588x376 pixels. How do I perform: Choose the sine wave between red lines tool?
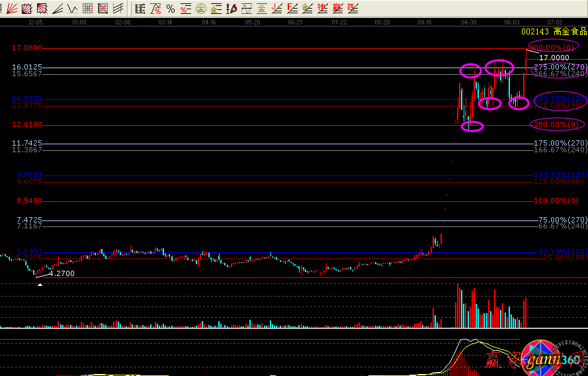tap(246, 9)
